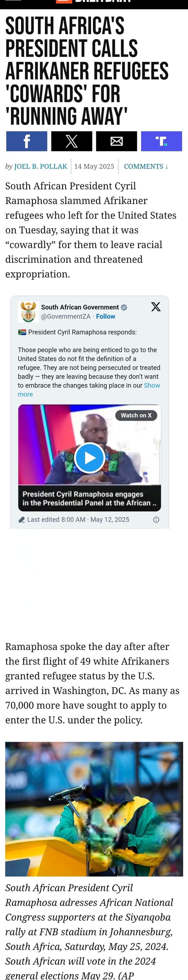This screenshot has width=188, height=980.
Task: Click the tweet info circle icon
Action: pos(156,520)
